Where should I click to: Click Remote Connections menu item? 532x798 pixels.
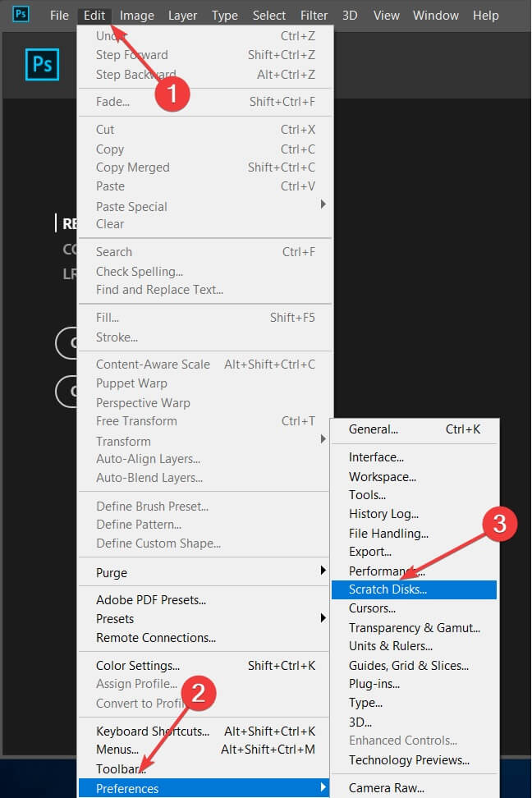[x=156, y=638]
